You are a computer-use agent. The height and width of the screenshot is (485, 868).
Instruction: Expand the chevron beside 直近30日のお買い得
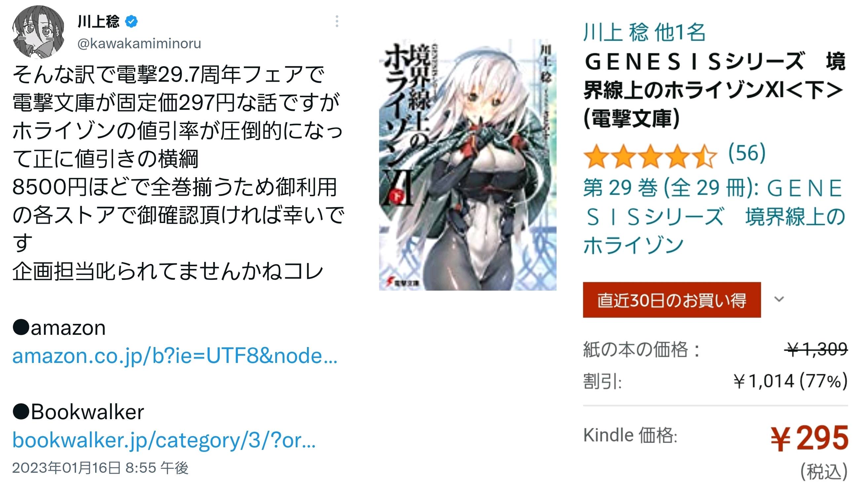[779, 299]
